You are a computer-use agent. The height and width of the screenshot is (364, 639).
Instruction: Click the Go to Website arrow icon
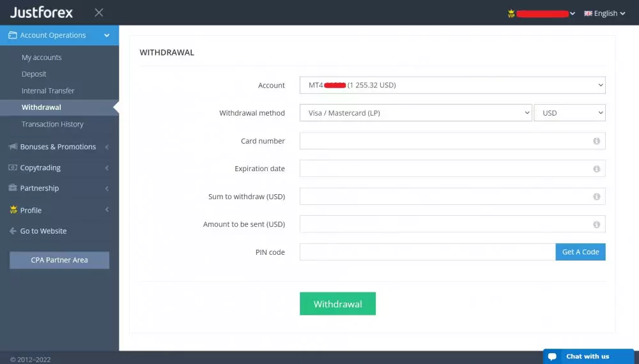(13, 231)
